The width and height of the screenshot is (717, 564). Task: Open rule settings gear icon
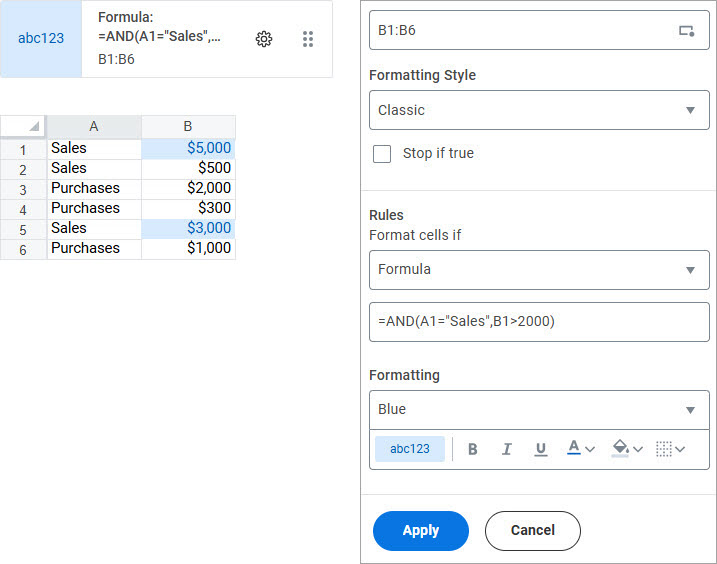263,39
